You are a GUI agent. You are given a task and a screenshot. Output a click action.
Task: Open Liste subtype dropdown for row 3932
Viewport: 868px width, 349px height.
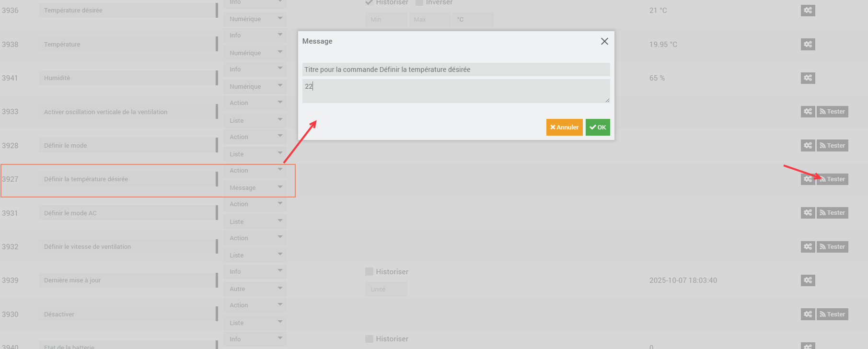click(255, 255)
